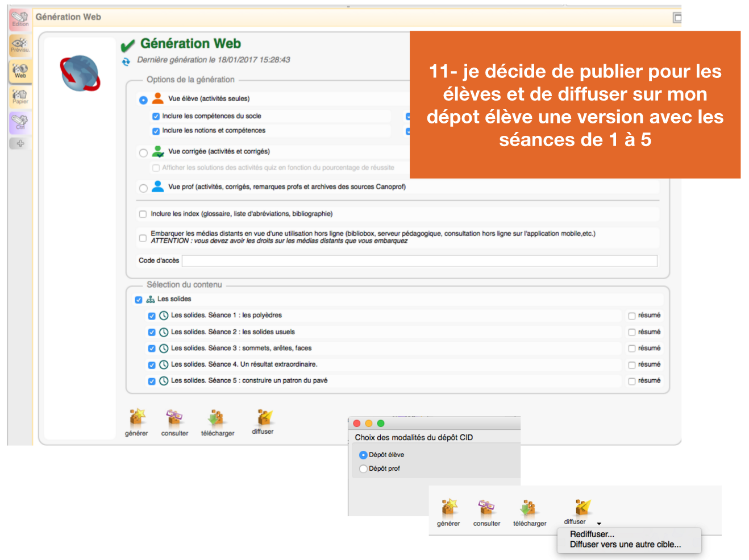The width and height of the screenshot is (749, 560).
Task: Click the maximize panel icon in the title bar
Action: tap(677, 18)
